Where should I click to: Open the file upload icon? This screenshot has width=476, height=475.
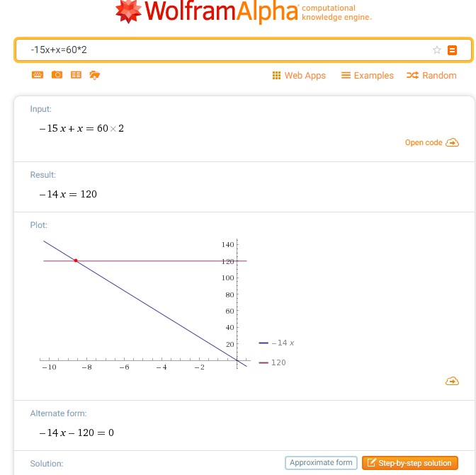point(94,75)
